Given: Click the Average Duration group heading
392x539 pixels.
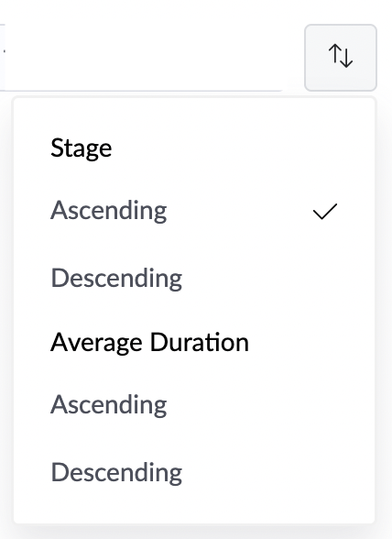Looking at the screenshot, I should point(149,343).
